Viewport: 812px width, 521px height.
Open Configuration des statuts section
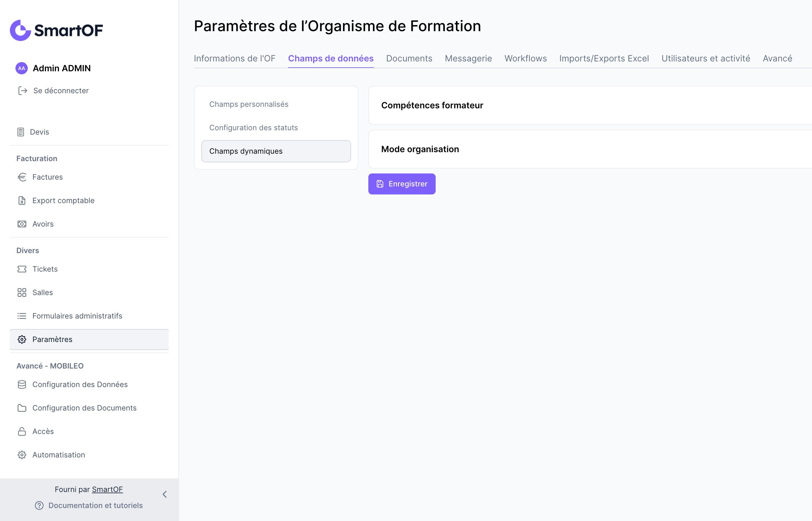[x=253, y=127]
